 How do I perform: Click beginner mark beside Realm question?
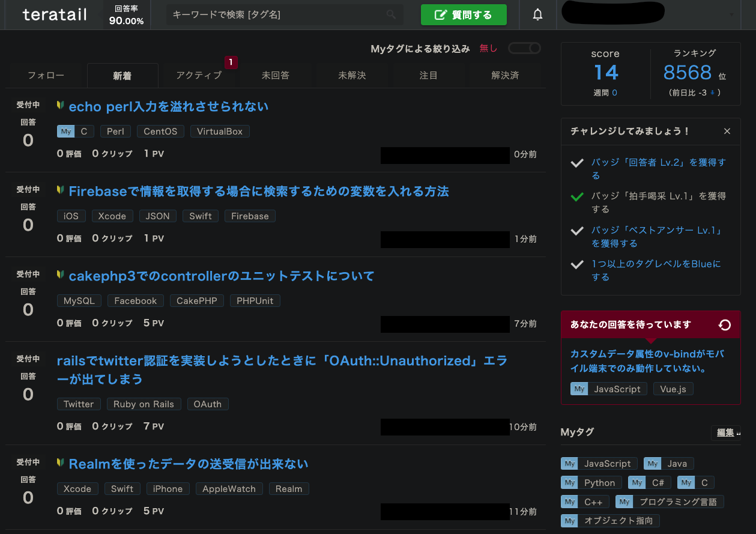[x=61, y=463]
